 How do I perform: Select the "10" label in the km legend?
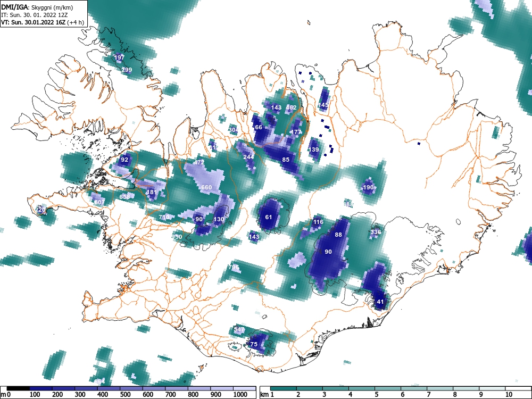[x=509, y=395]
